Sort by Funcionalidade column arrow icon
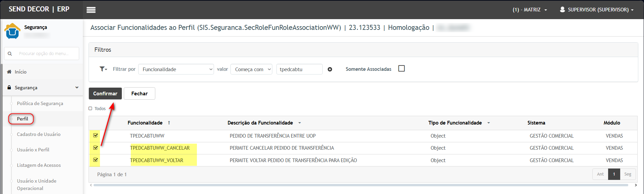644x194 pixels. pos(169,123)
